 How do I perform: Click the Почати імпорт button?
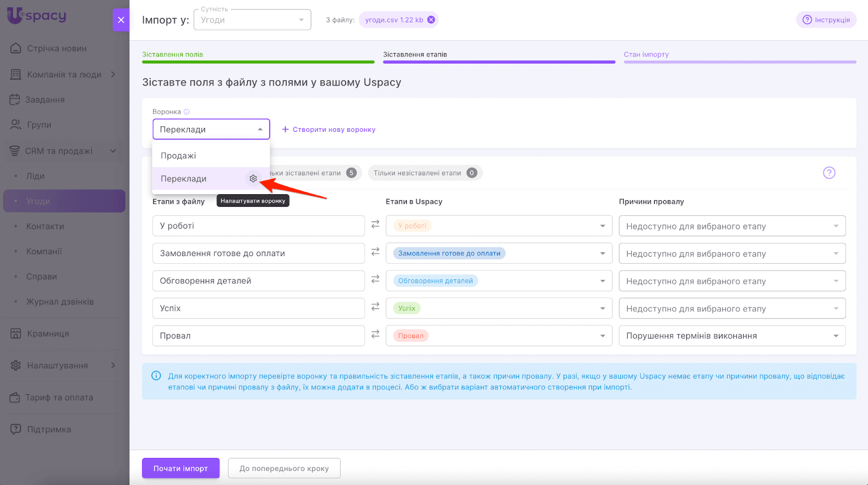click(181, 468)
